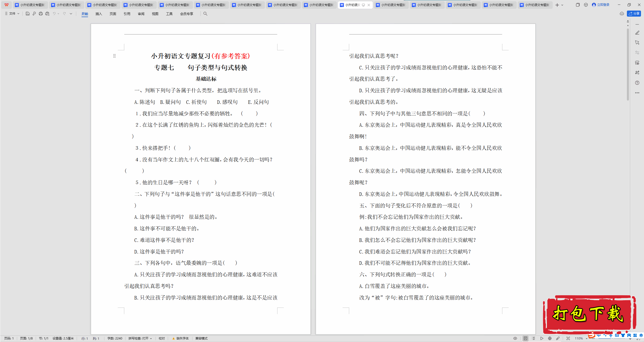Switch to the 视图 ribbon tab
Image resolution: width=644 pixels, height=342 pixels.
(x=155, y=14)
